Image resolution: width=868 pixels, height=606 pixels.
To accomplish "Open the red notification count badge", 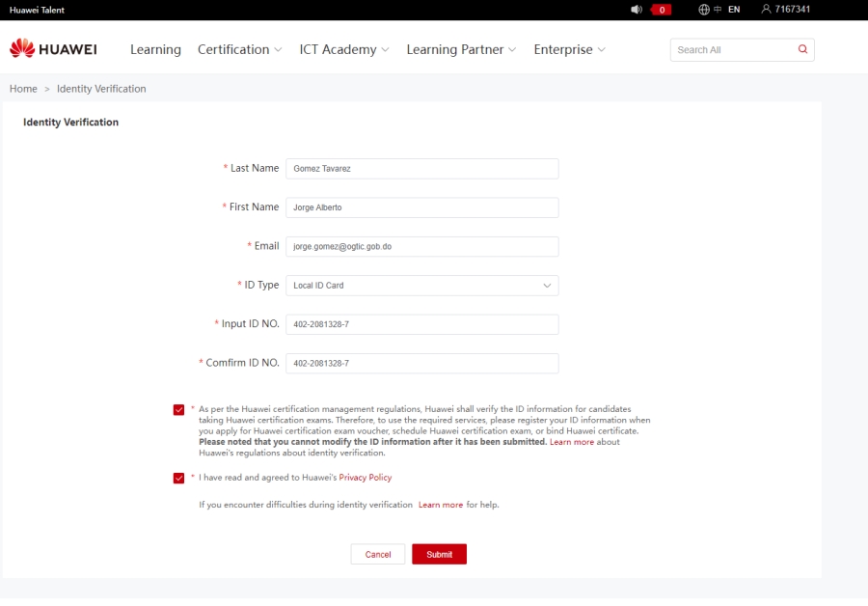I will click(662, 10).
